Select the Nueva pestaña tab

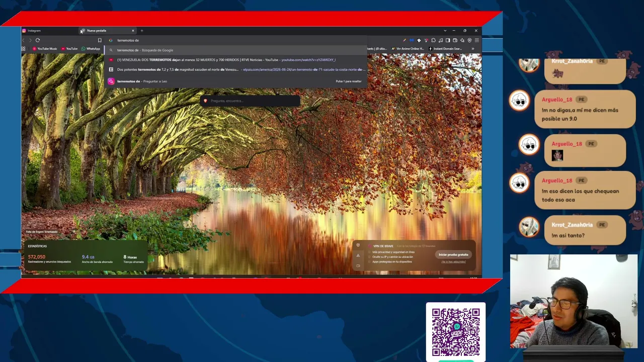tap(107, 31)
